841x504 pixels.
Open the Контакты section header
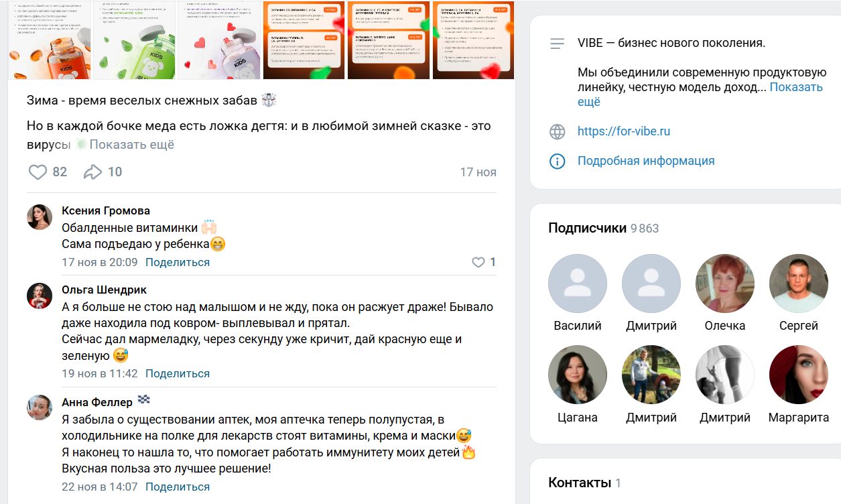coord(580,483)
